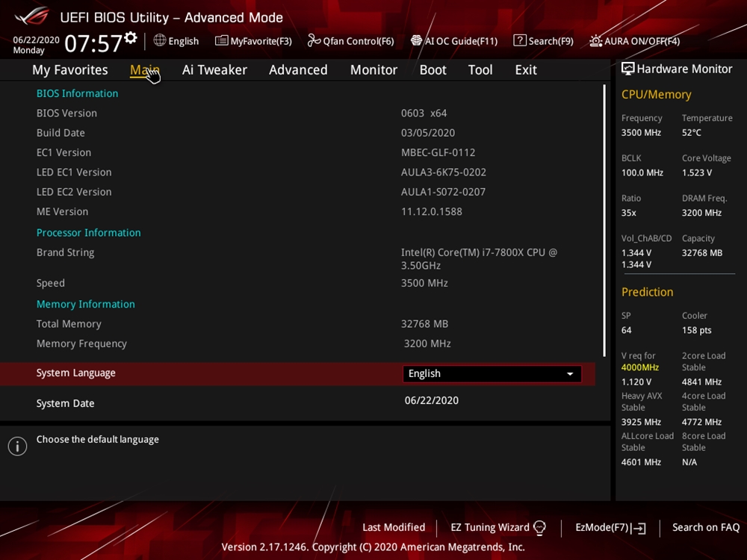The height and width of the screenshot is (560, 747).
Task: Switch to EzMode(F7)
Action: (610, 528)
